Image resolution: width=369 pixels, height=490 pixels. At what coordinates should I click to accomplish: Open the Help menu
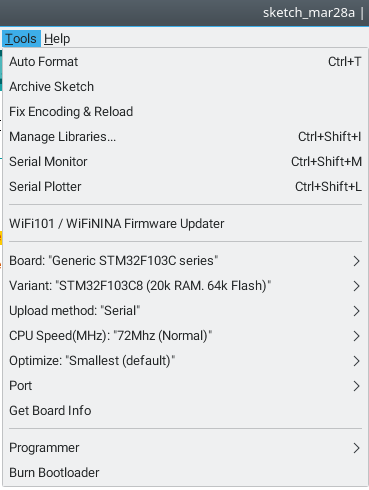(x=57, y=39)
